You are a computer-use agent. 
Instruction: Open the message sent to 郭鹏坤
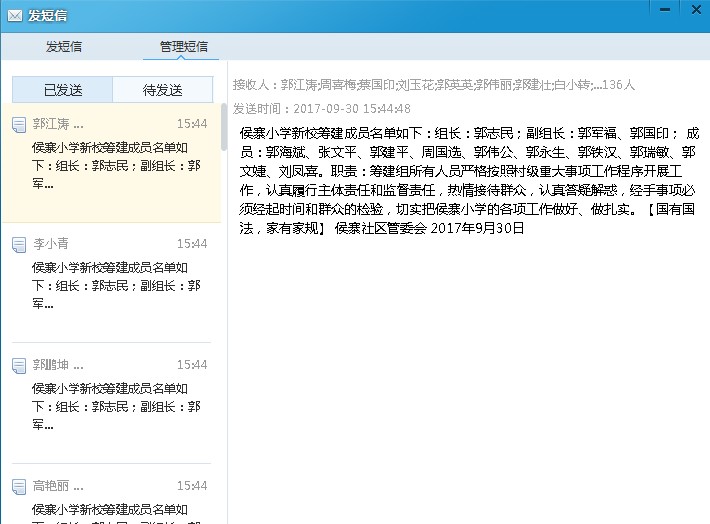pos(111,403)
